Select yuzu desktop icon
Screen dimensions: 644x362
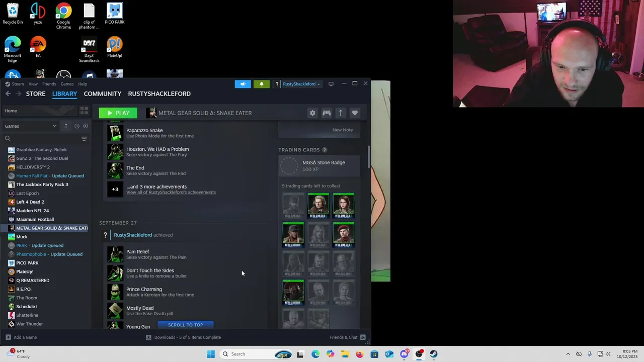click(x=38, y=14)
